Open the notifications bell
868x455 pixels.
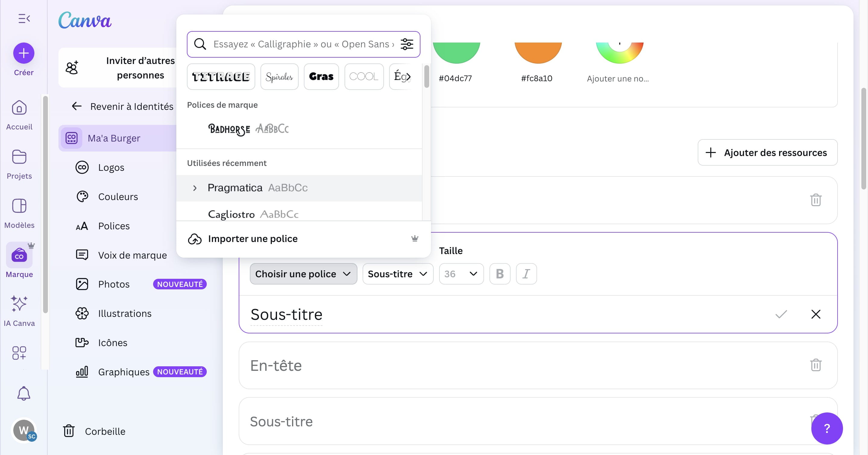click(x=24, y=393)
